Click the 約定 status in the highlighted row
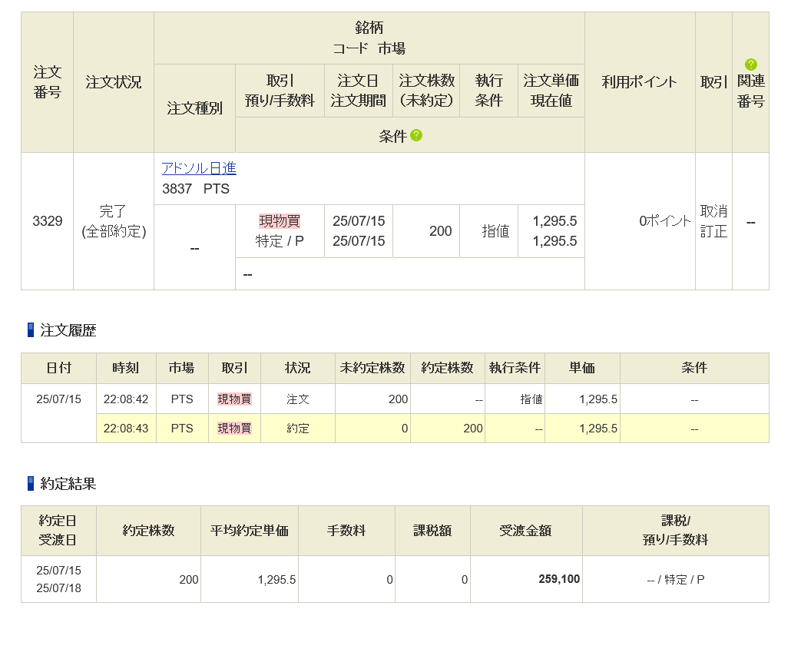The width and height of the screenshot is (791, 672). click(x=298, y=429)
